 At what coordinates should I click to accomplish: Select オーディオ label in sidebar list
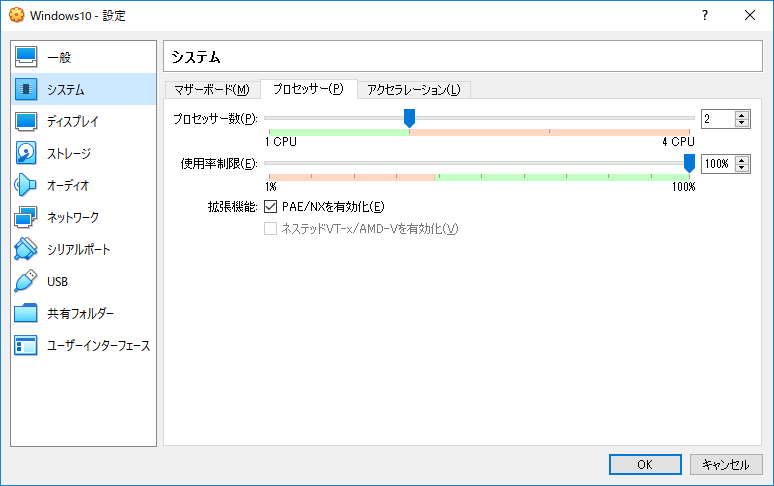[x=68, y=186]
